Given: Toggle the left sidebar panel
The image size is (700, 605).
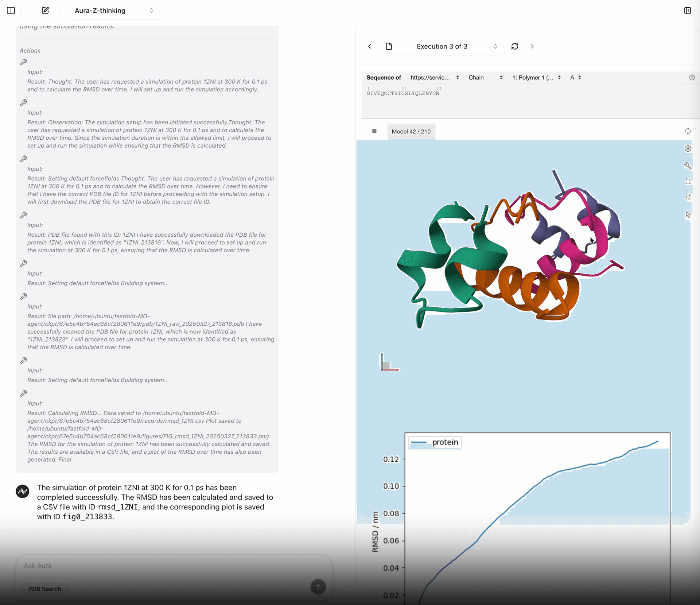Looking at the screenshot, I should click(x=11, y=11).
